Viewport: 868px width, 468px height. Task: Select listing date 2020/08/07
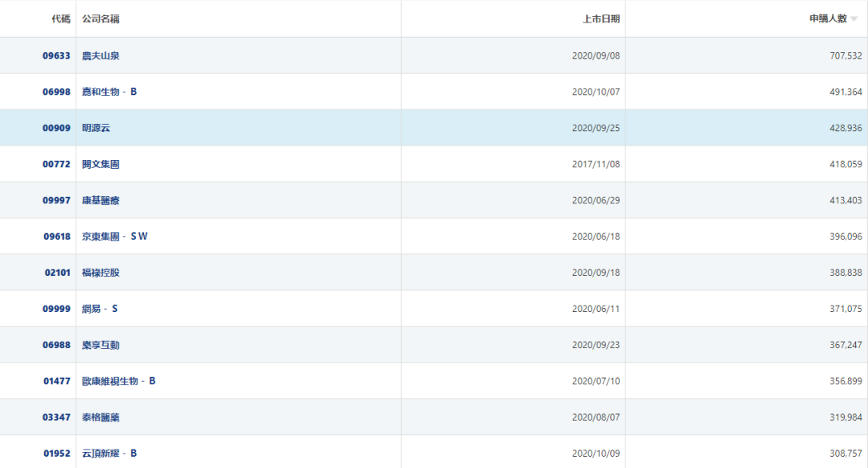(x=596, y=417)
